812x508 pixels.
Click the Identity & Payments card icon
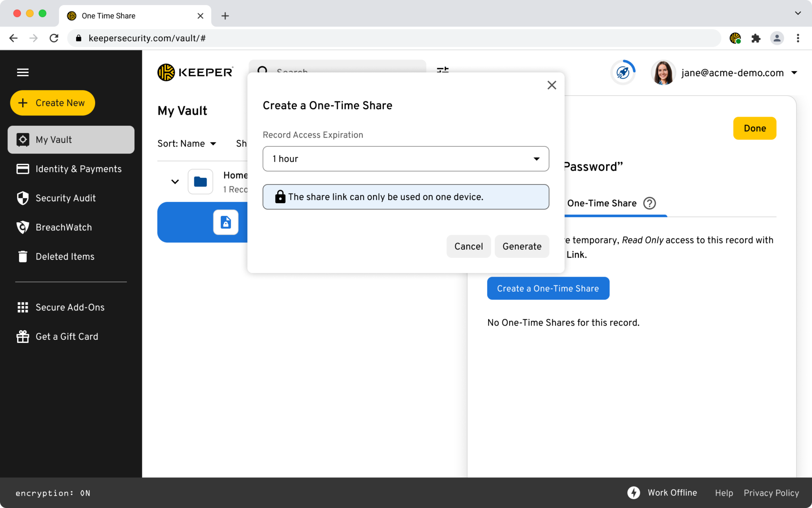tap(22, 169)
